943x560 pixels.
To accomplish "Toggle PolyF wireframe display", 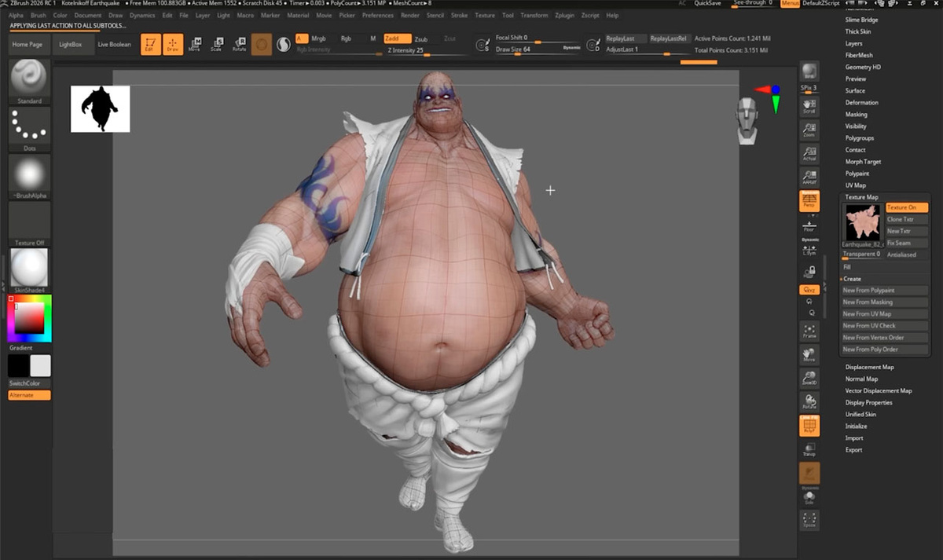I will [809, 426].
